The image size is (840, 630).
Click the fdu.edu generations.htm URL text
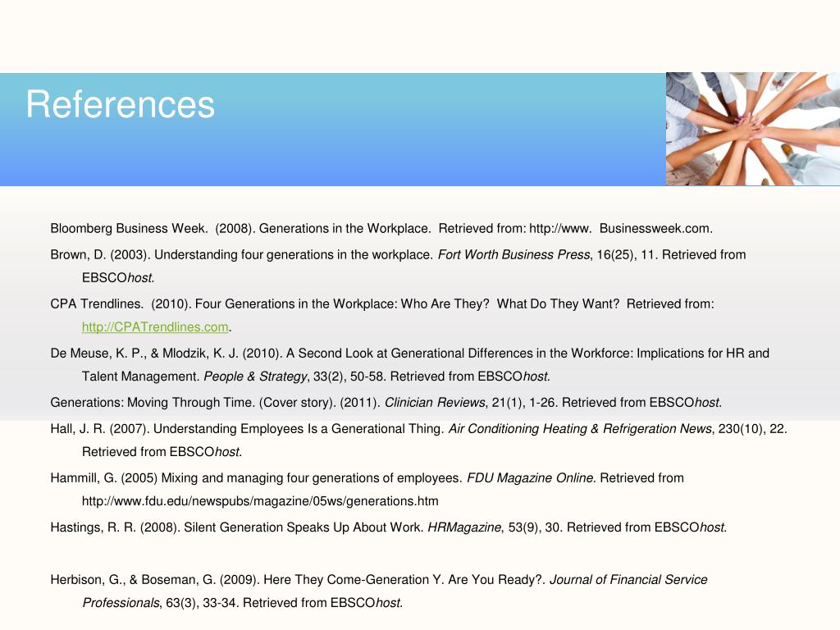coord(260,501)
